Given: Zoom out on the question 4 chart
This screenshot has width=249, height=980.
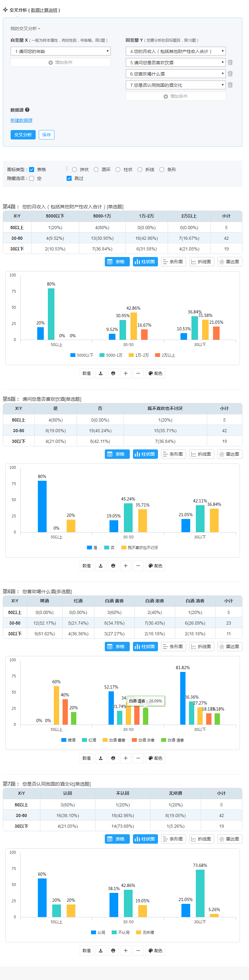Looking at the screenshot, I should (138, 373).
